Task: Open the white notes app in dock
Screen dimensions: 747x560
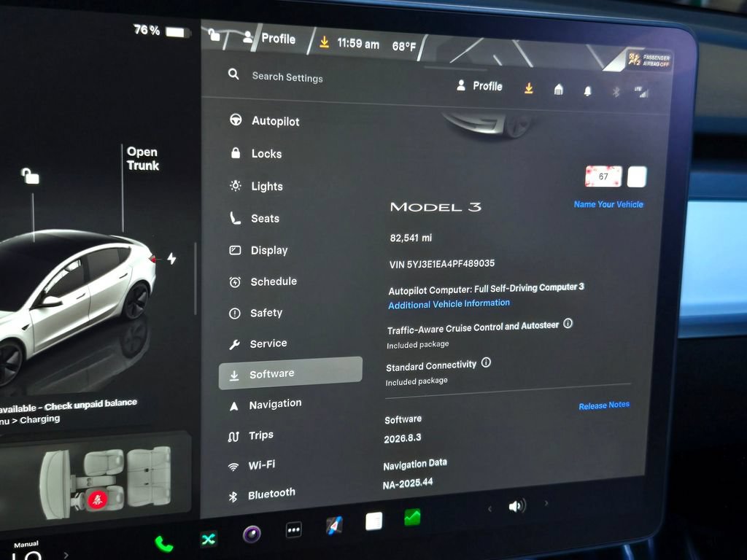Action: (x=374, y=521)
